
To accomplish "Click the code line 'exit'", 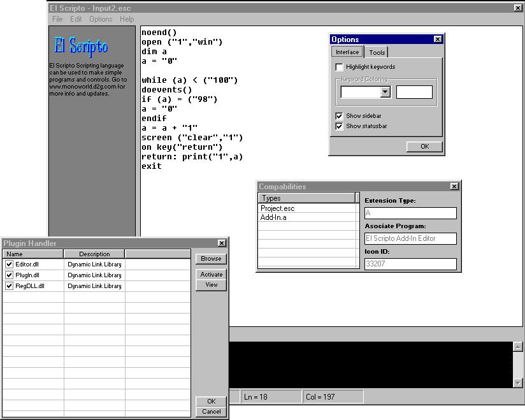I will click(152, 166).
